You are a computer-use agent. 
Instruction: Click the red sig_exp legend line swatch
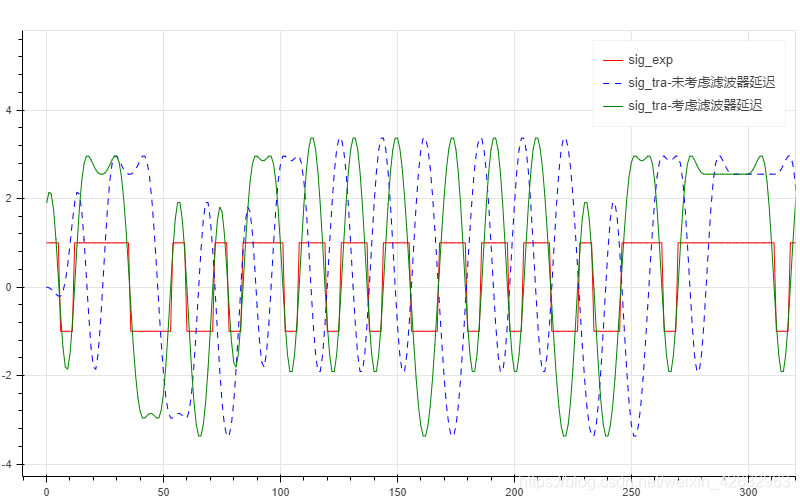click(613, 60)
